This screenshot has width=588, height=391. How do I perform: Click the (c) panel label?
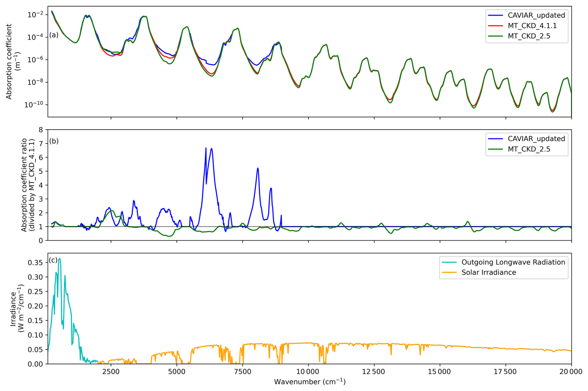coord(53,260)
